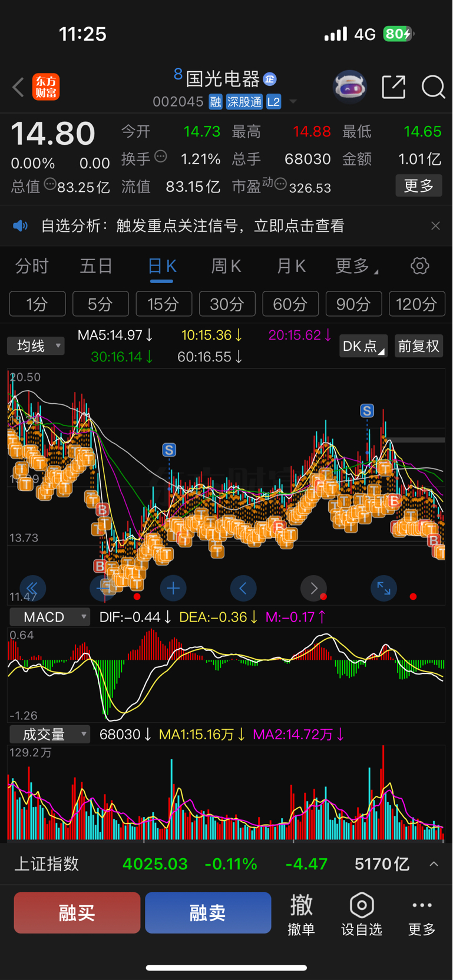Select 30分 interval
This screenshot has width=453, height=980.
click(x=227, y=304)
